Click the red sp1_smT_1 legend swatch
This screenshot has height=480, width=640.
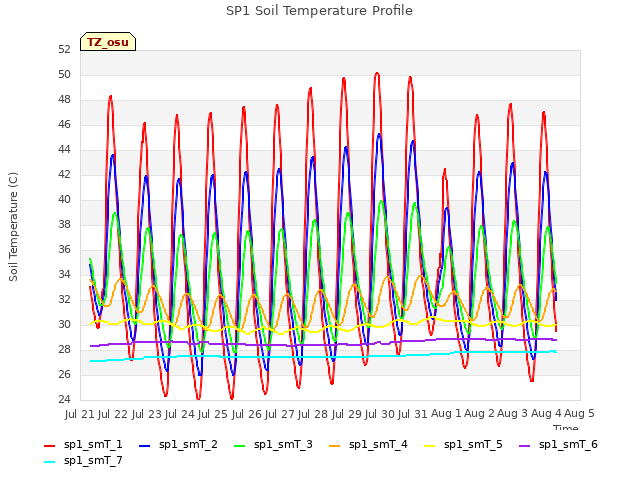[49, 446]
